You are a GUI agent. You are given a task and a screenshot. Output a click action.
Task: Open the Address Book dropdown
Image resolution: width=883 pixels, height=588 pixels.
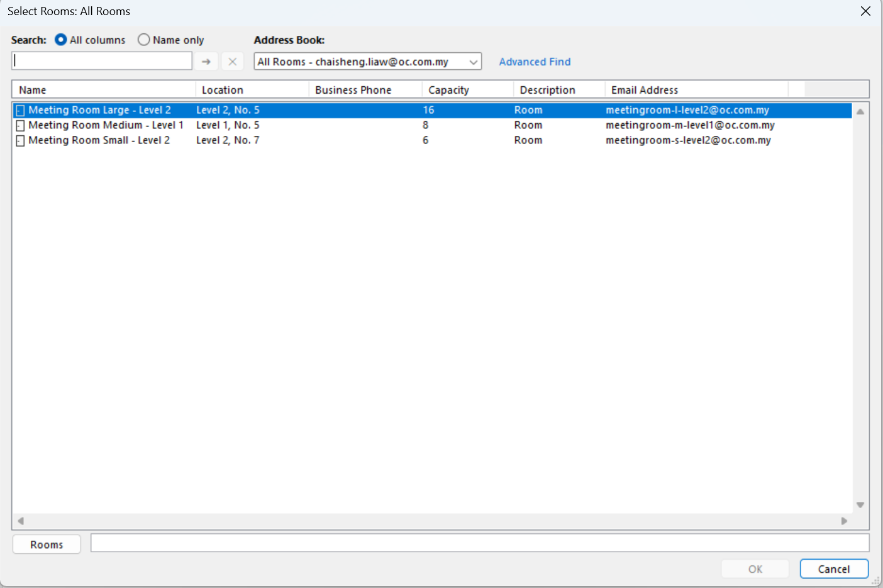473,62
